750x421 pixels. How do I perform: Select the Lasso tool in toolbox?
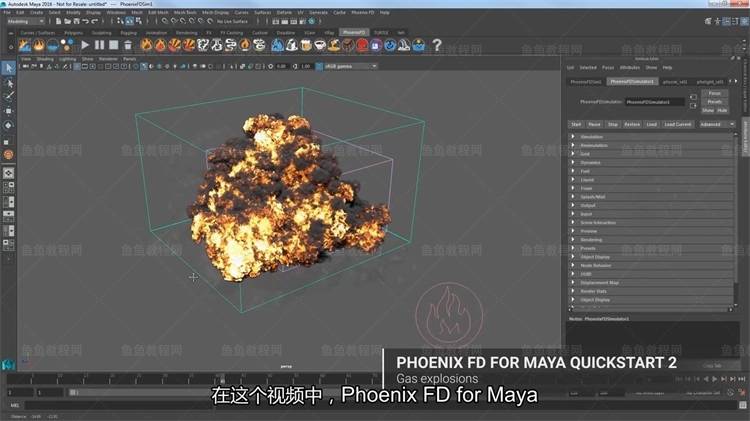coord(8,83)
